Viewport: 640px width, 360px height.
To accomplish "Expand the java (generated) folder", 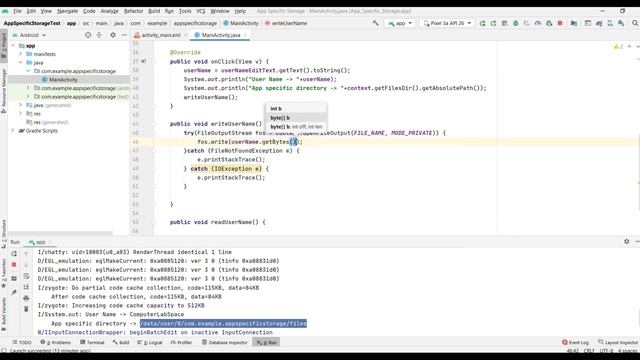I will (20, 105).
